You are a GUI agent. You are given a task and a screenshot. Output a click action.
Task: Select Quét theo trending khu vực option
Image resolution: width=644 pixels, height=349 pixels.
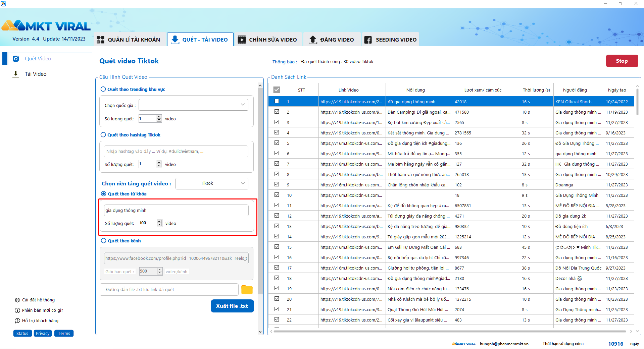point(103,89)
